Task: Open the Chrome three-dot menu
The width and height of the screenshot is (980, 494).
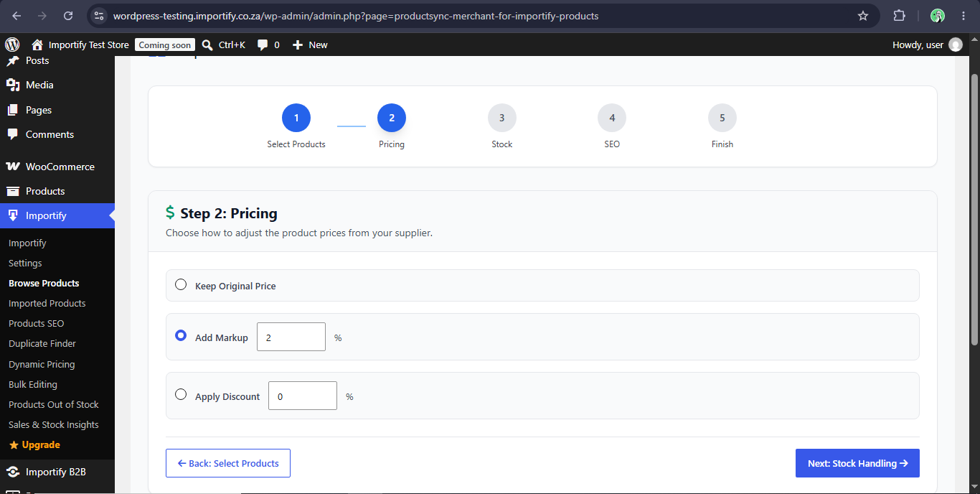Action: [x=963, y=16]
